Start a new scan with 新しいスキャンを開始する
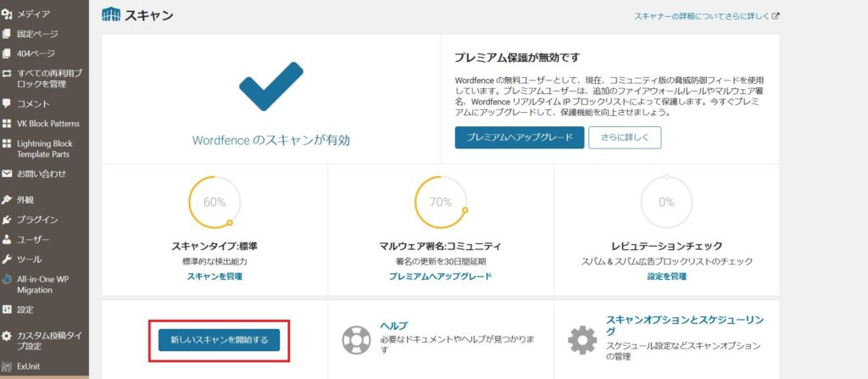The width and height of the screenshot is (868, 379). (219, 340)
